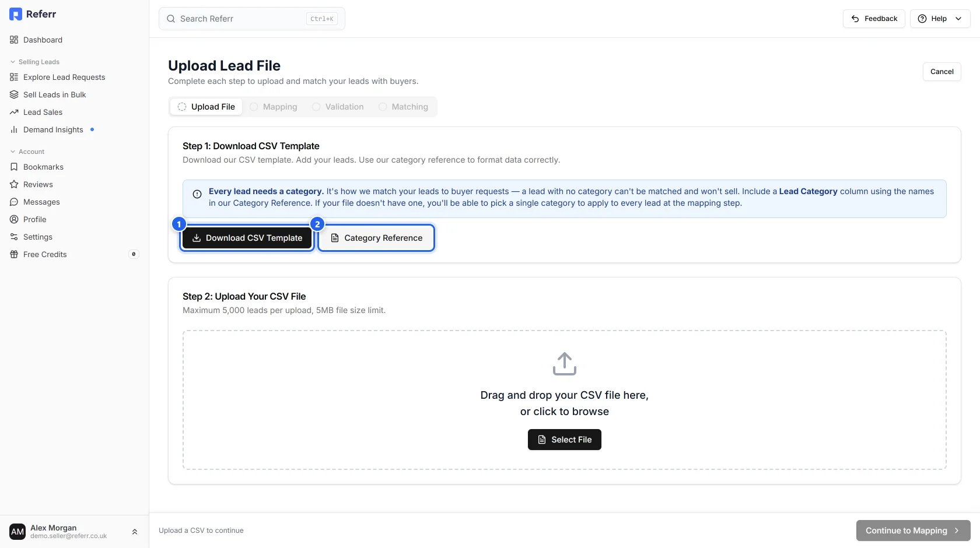Click the info icon in category notice
This screenshot has height=548, width=980.
[197, 194]
